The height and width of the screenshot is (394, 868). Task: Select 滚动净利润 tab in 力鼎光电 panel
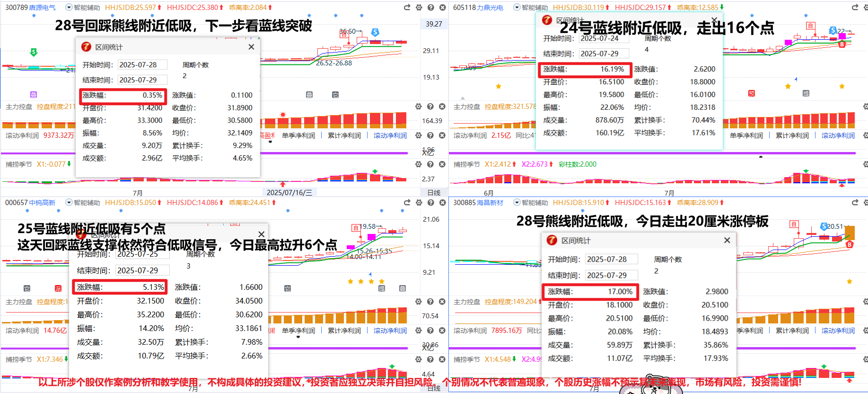(x=838, y=135)
